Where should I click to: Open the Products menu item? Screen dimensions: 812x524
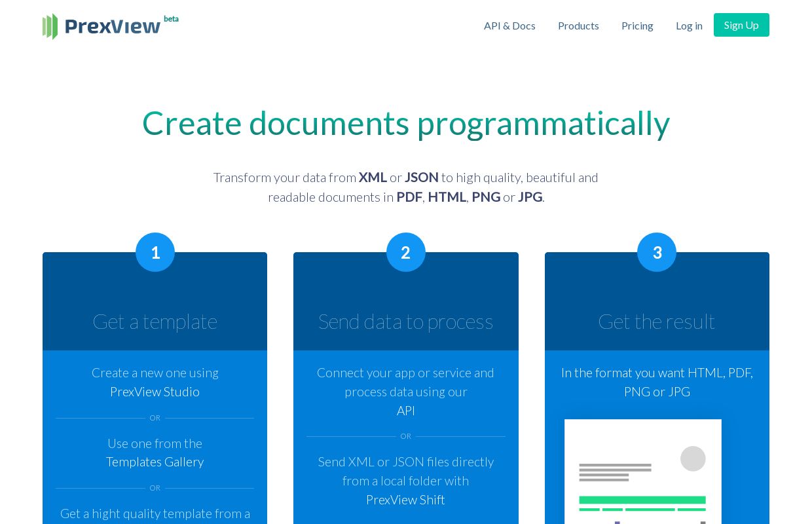click(578, 26)
